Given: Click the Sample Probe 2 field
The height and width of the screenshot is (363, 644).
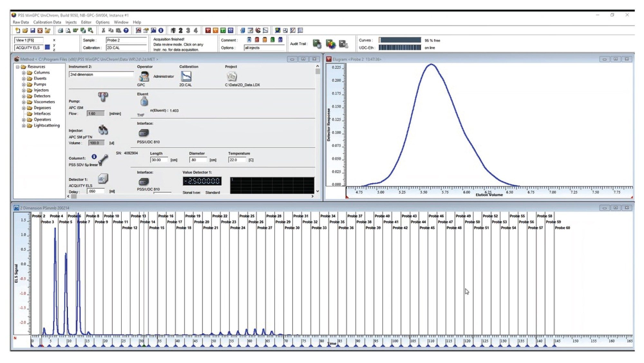Looking at the screenshot, I should tap(126, 40).
